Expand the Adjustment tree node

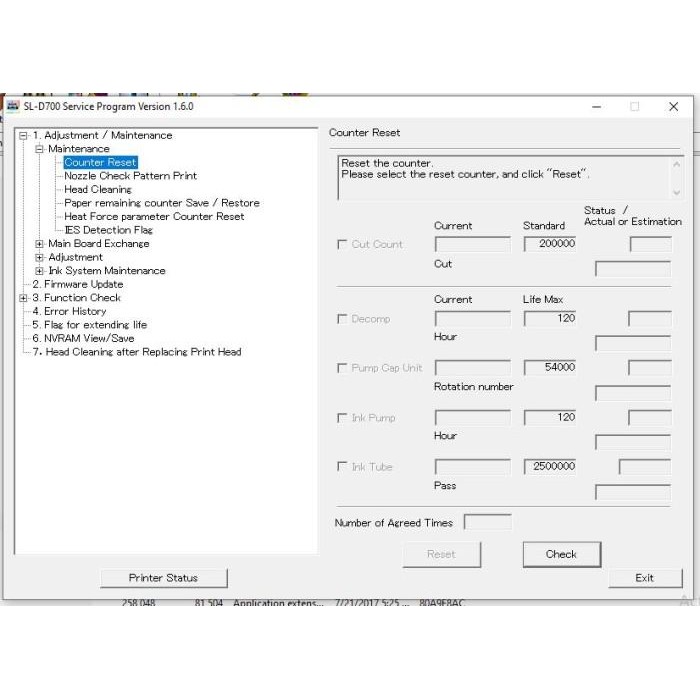click(x=39, y=258)
